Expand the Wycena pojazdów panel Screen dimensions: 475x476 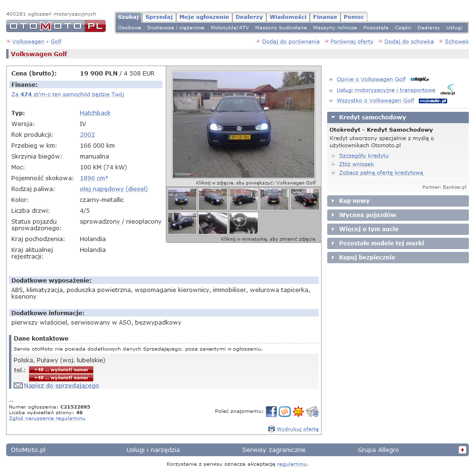click(398, 215)
